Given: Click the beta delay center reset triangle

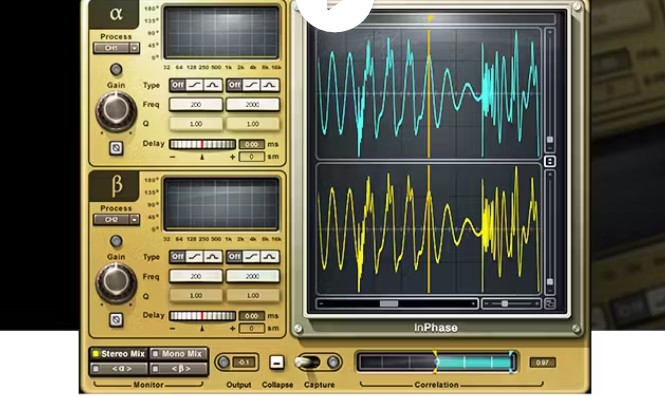Looking at the screenshot, I should tap(202, 329).
